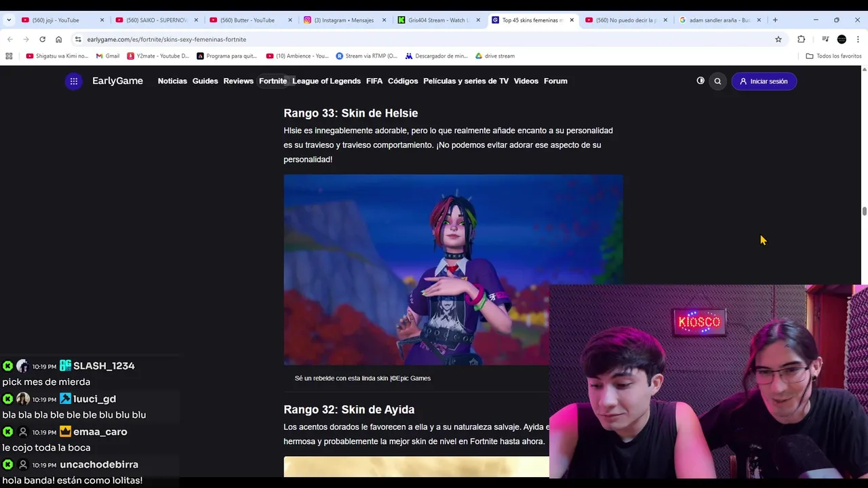Open the Fortnite menu item
Image resolution: width=868 pixels, height=488 pixels.
pyautogui.click(x=273, y=81)
